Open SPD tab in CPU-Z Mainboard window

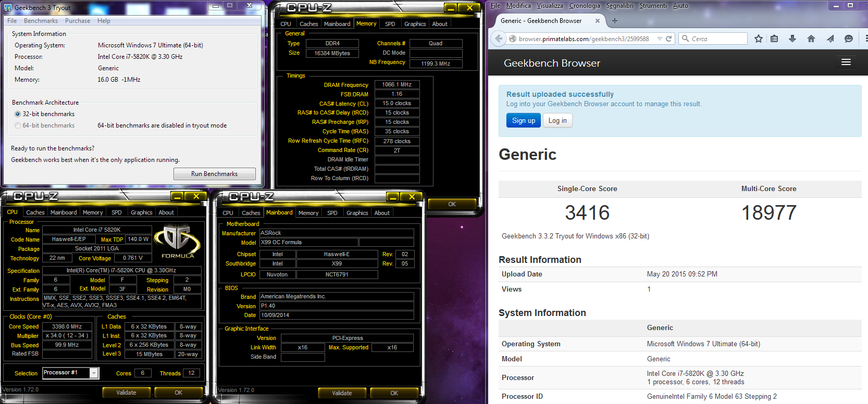point(332,213)
